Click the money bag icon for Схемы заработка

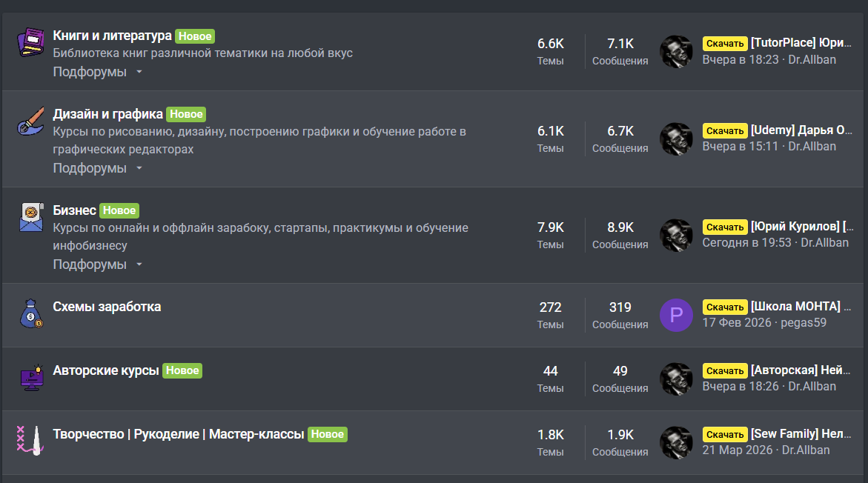[31, 313]
